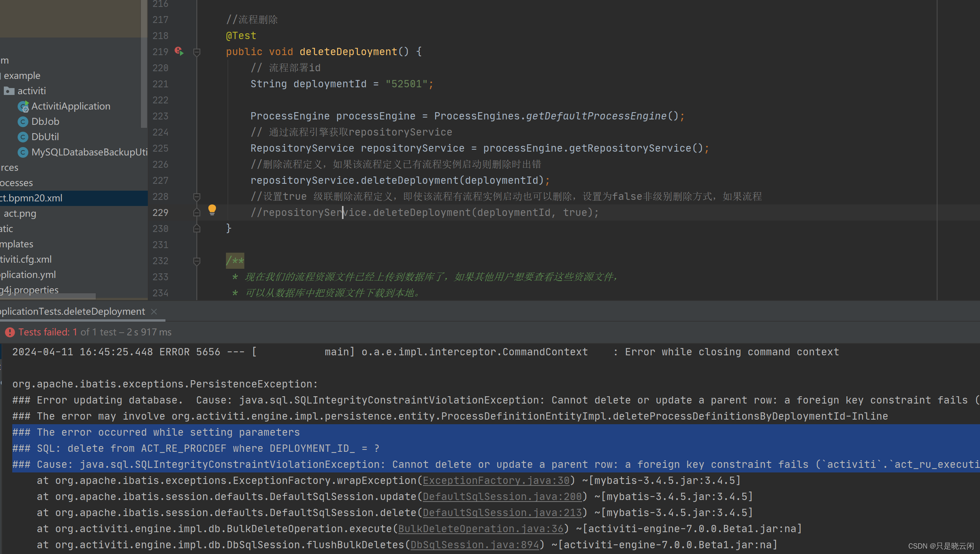Open the DefaultSqlSession.java:213 link

pyautogui.click(x=502, y=513)
